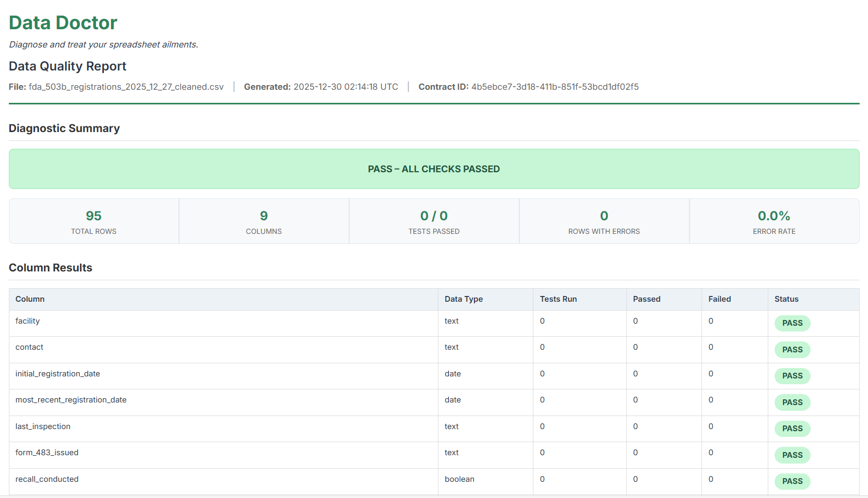Click the PASS – ALL CHECKS PASSED banner
The image size is (868, 498).
(x=434, y=169)
